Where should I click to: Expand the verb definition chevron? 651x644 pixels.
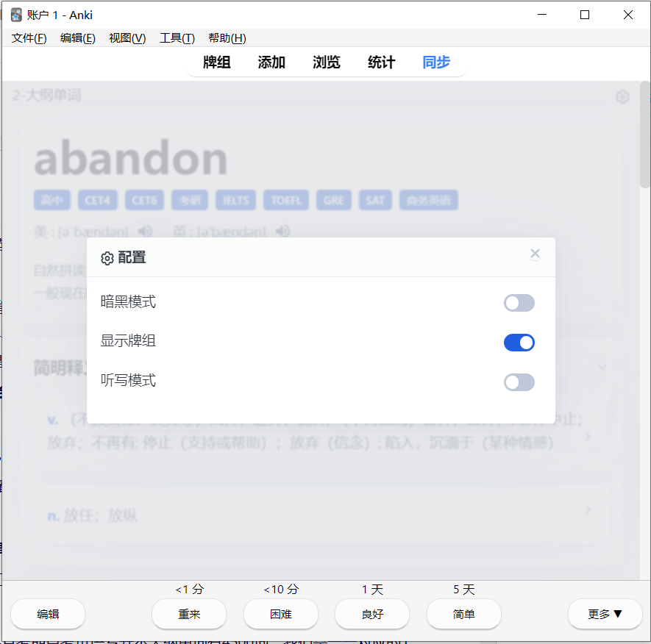pos(588,437)
